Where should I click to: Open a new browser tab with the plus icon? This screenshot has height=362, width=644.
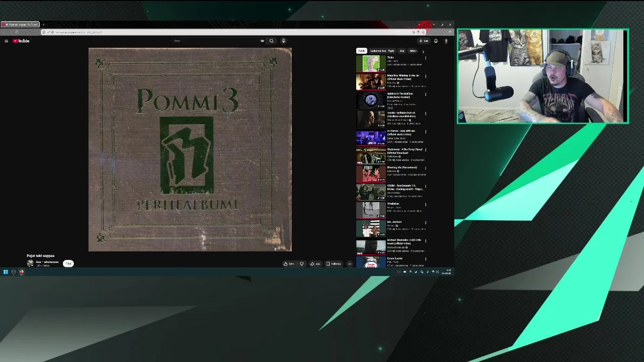click(x=43, y=24)
